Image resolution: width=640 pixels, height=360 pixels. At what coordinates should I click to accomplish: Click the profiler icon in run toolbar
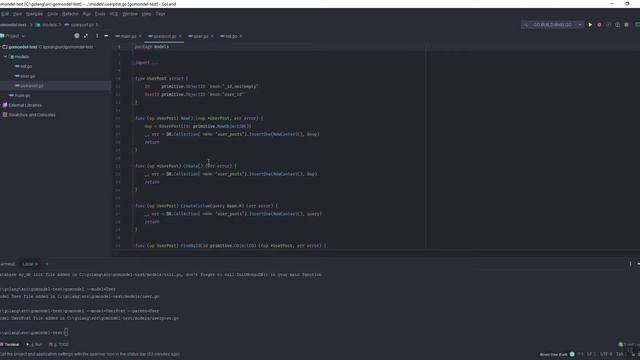[x=617, y=25]
